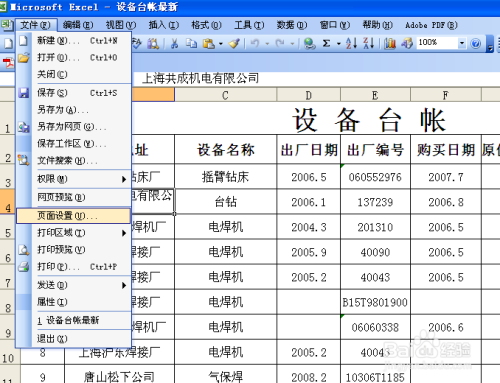Screen dimensions: 500x383
Task: Choose 页面设置(U) from File menu
Action: pyautogui.click(x=73, y=216)
